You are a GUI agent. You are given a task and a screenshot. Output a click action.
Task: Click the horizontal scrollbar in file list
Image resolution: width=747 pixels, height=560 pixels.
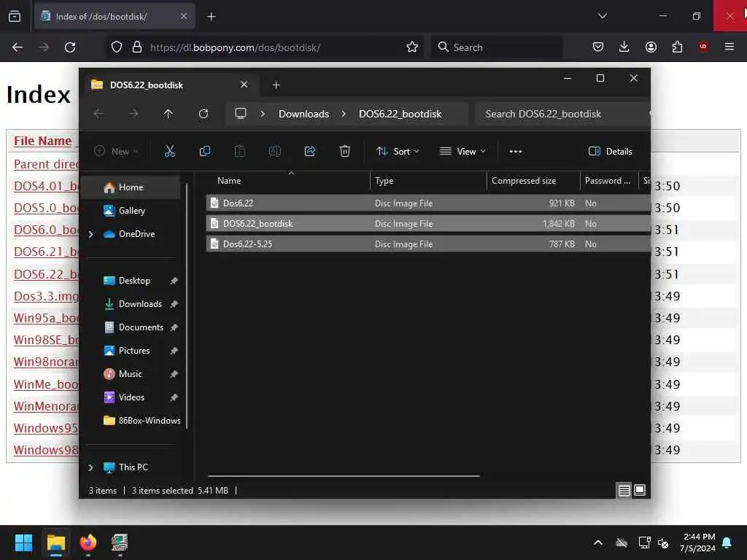[x=344, y=475]
